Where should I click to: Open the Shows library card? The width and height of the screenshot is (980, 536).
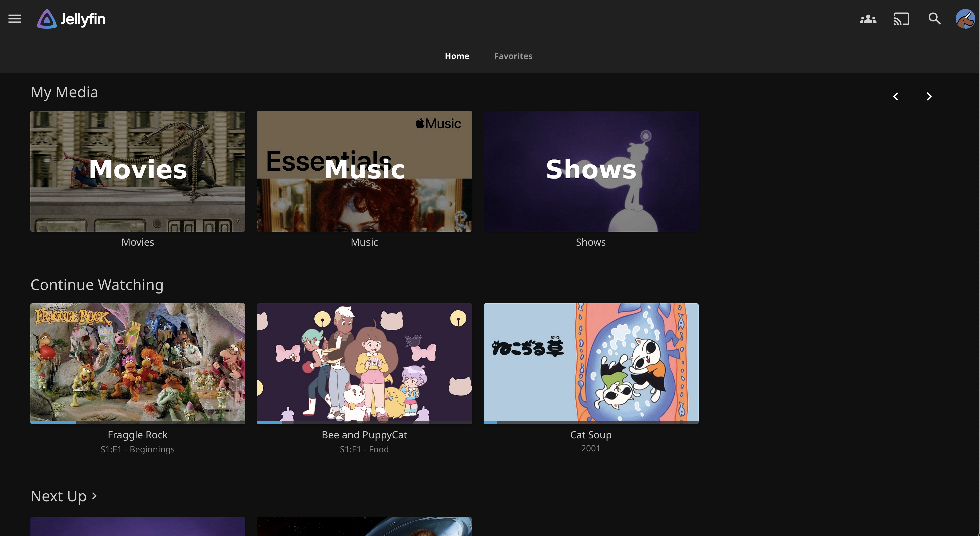(590, 171)
